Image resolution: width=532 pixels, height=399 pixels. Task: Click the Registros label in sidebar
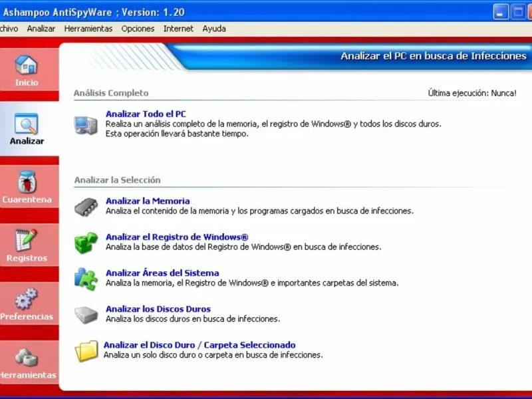click(x=27, y=258)
